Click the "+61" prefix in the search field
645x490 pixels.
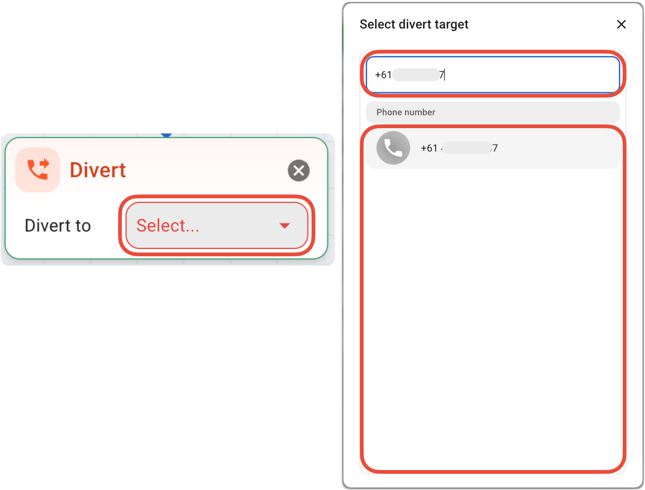[x=383, y=75]
